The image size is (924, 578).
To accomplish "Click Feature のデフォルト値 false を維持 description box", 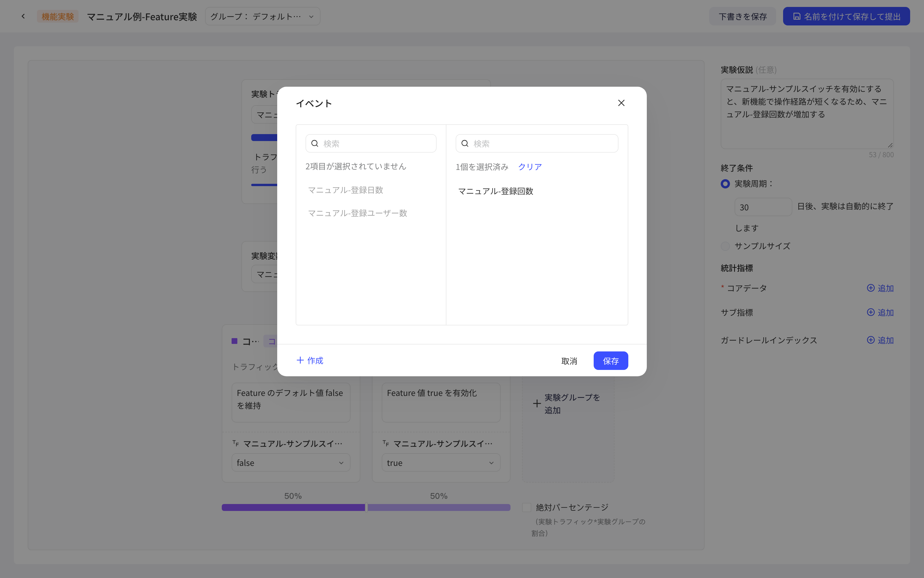I will [290, 402].
